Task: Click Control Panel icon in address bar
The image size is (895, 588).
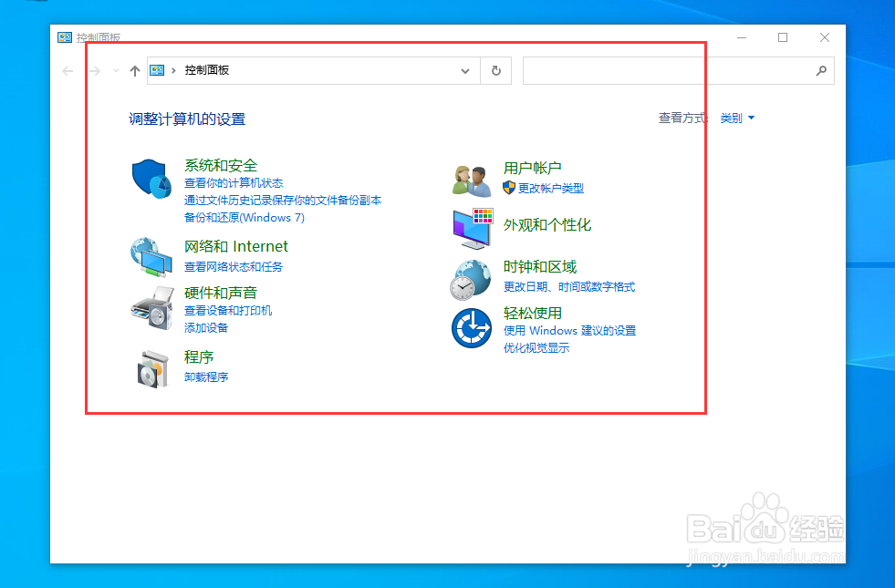Action: point(157,70)
